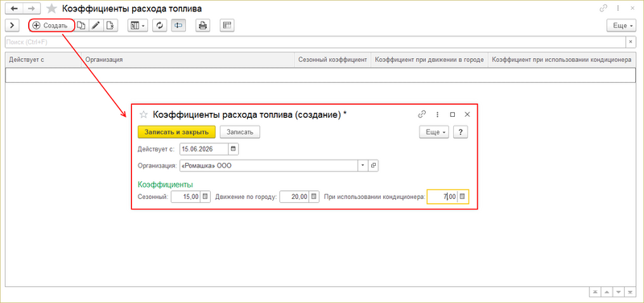Image resolution: width=644 pixels, height=303 pixels.
Task: Click the Организация input field
Action: 269,165
